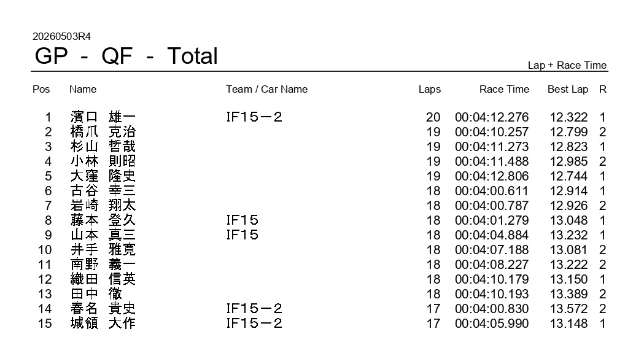
Task: Click the GP - QF - Total title
Action: [x=126, y=56]
